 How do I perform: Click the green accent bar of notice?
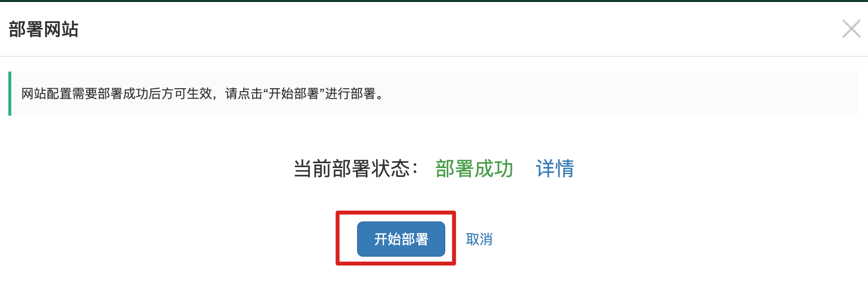pos(10,94)
